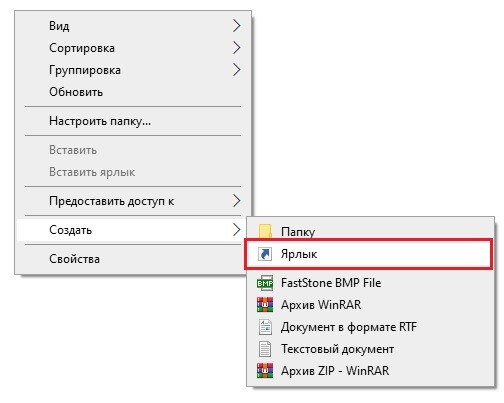This screenshot has width=504, height=403.
Task: Open the Предоставить доступ к submenu arrow
Action: (236, 201)
